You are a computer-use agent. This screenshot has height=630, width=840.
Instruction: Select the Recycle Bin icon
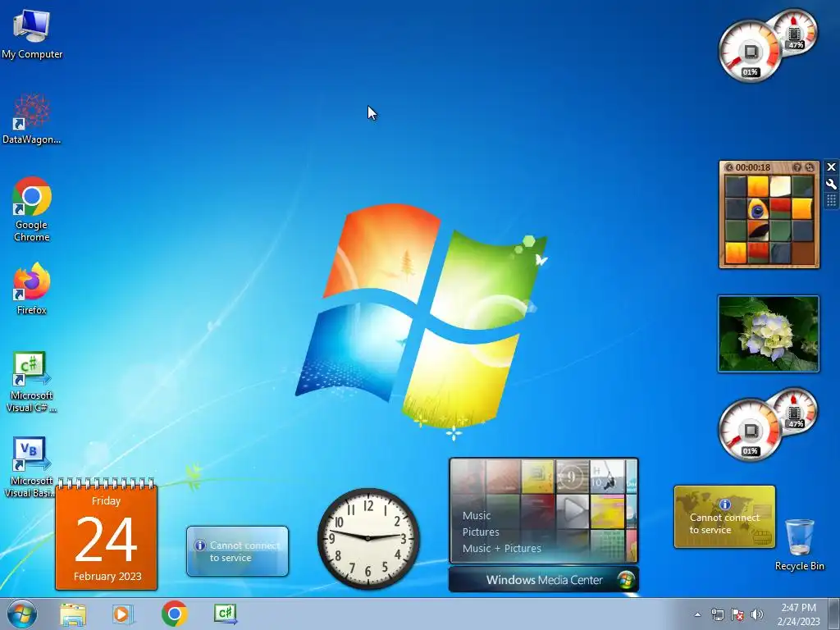799,545
